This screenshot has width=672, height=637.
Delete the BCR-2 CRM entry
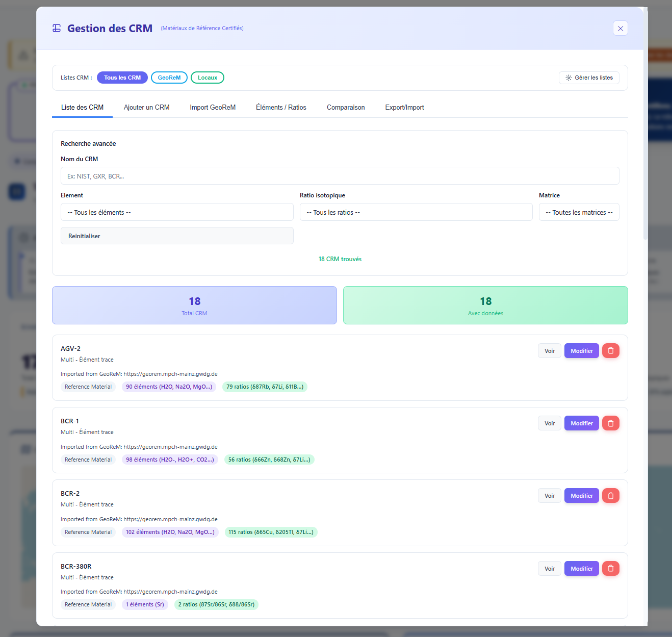[610, 496]
